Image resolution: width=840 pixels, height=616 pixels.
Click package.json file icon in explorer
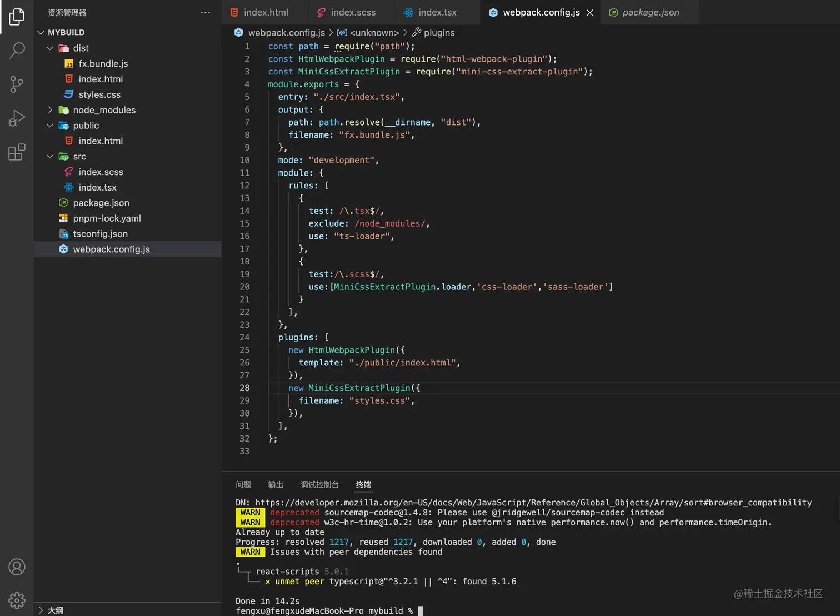coord(63,203)
